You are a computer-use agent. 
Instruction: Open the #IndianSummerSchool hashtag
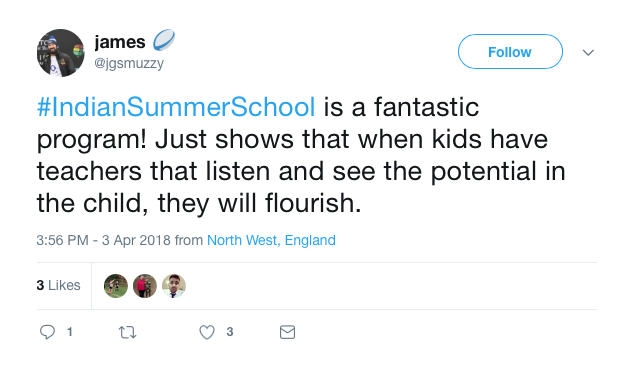(x=176, y=107)
